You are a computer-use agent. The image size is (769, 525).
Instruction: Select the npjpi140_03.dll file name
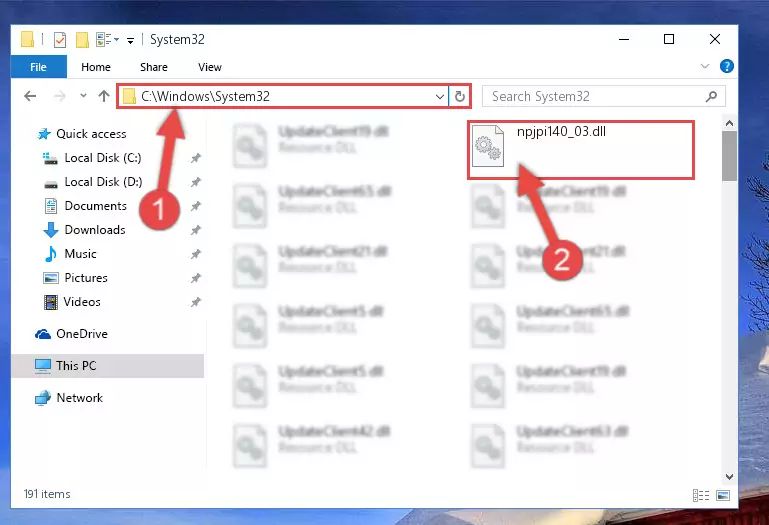coord(561,131)
